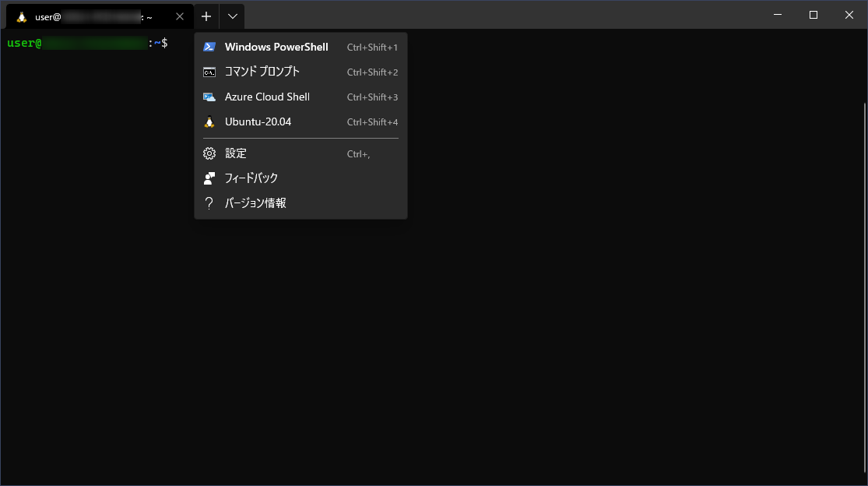Image resolution: width=868 pixels, height=486 pixels.
Task: Start a Windows PowerShell session
Action: [276, 47]
